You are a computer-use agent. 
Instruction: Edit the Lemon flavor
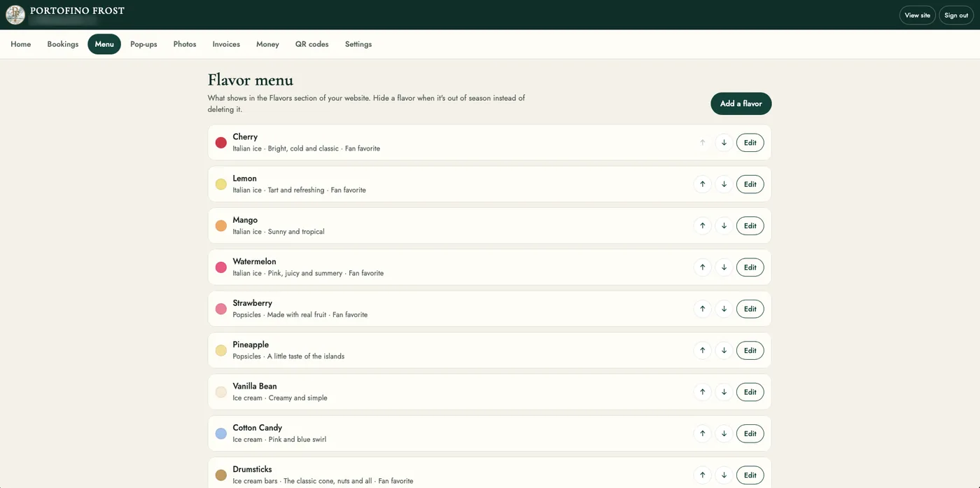point(750,184)
